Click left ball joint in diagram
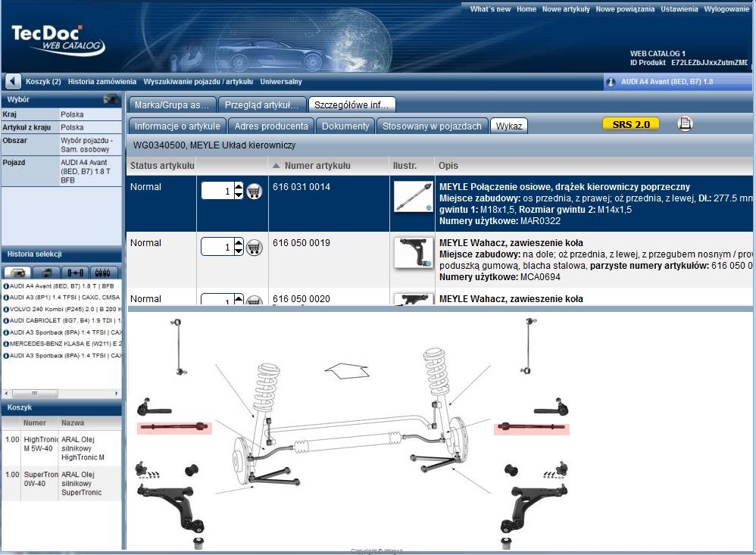The width and height of the screenshot is (756, 555). tap(141, 467)
